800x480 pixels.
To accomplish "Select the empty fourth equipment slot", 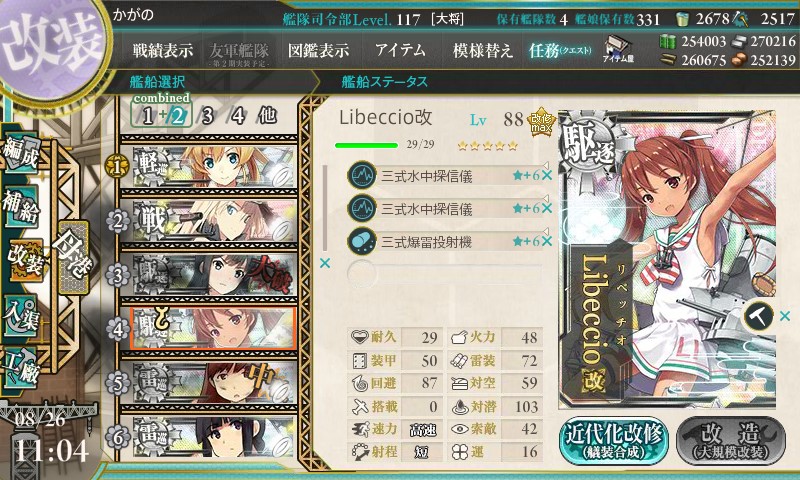I will pyautogui.click(x=444, y=274).
